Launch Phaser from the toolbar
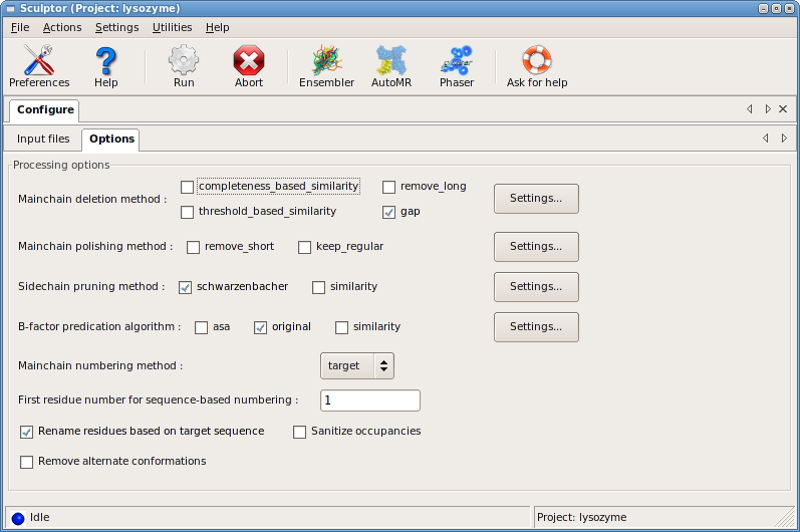 [x=457, y=66]
